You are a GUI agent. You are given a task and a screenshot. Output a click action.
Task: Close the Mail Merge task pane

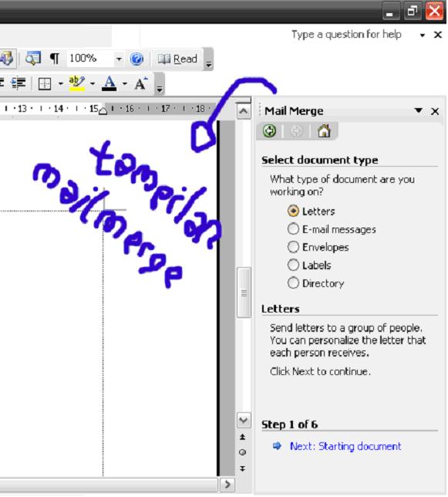click(435, 111)
